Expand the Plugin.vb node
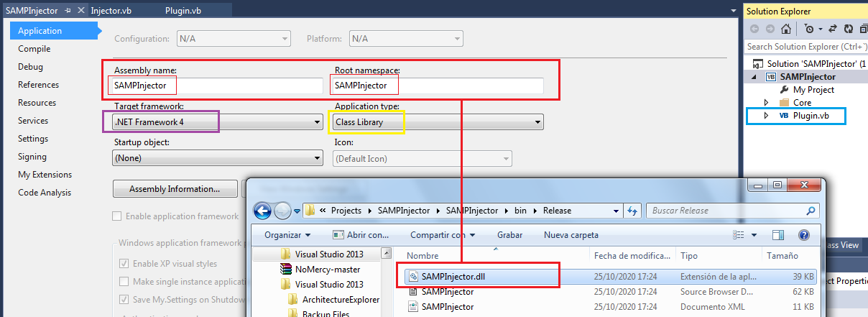 766,116
